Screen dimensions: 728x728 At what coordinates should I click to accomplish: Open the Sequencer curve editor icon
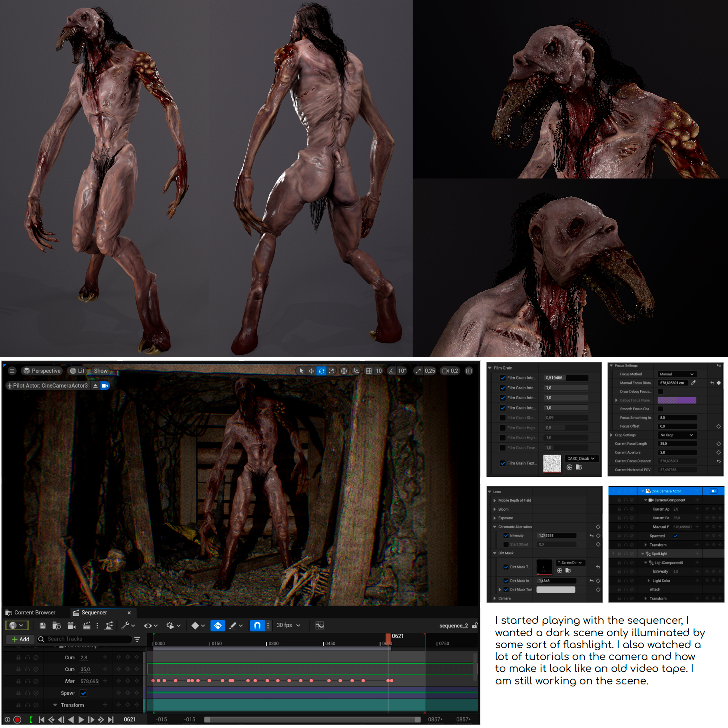[320, 626]
